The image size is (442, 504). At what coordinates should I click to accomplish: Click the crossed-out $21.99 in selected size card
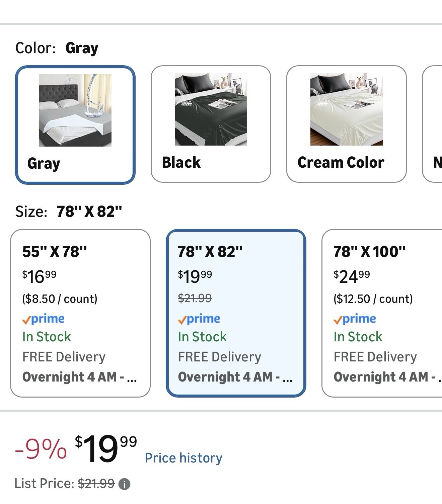click(195, 298)
